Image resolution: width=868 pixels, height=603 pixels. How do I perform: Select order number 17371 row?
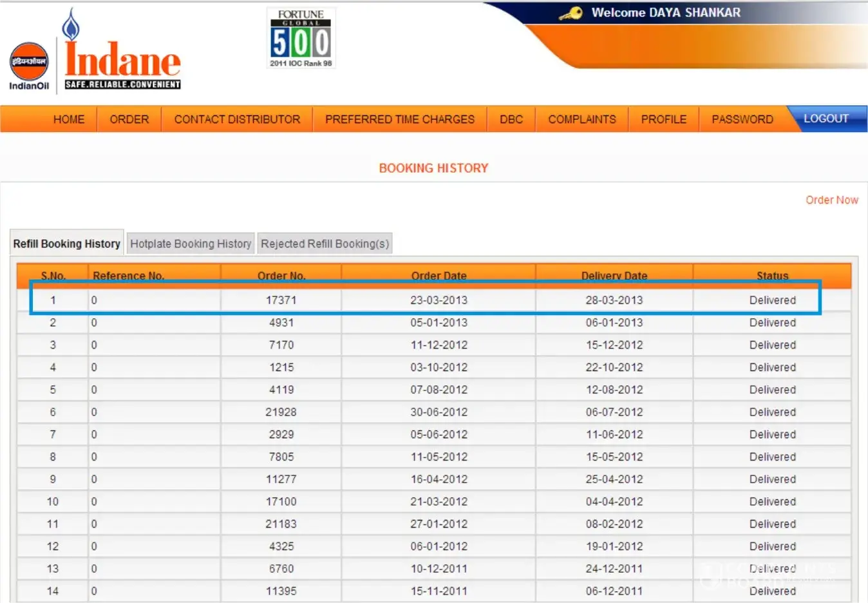point(281,300)
